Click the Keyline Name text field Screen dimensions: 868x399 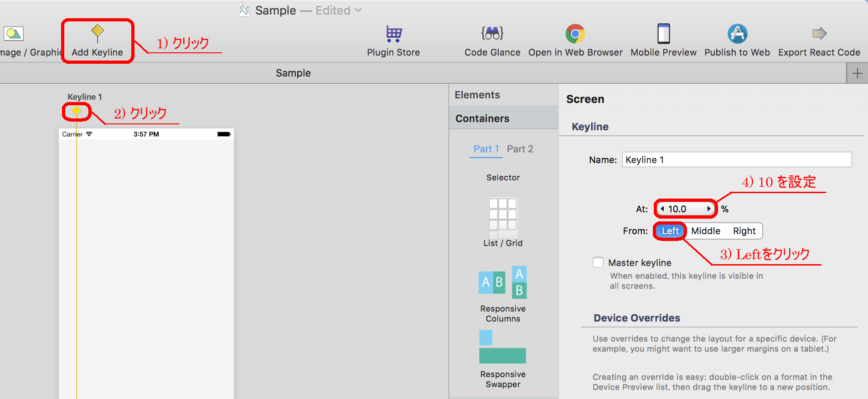click(736, 159)
